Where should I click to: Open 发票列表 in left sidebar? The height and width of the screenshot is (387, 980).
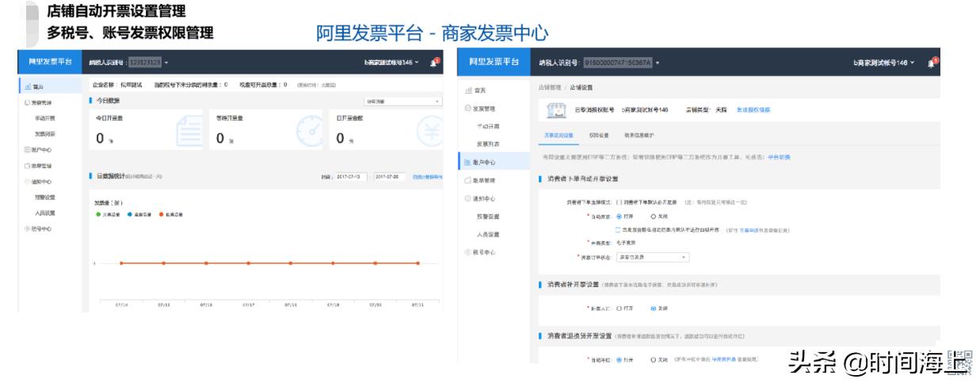tap(46, 134)
